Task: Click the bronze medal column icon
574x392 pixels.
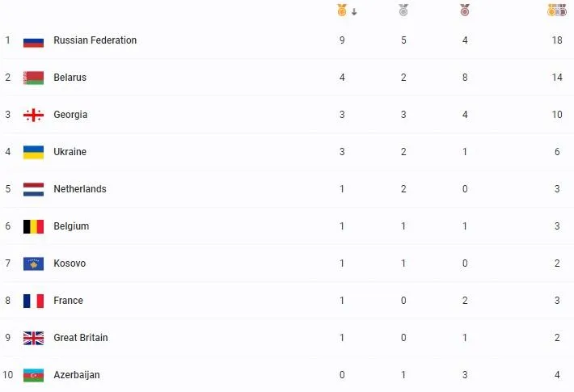Action: [x=464, y=11]
